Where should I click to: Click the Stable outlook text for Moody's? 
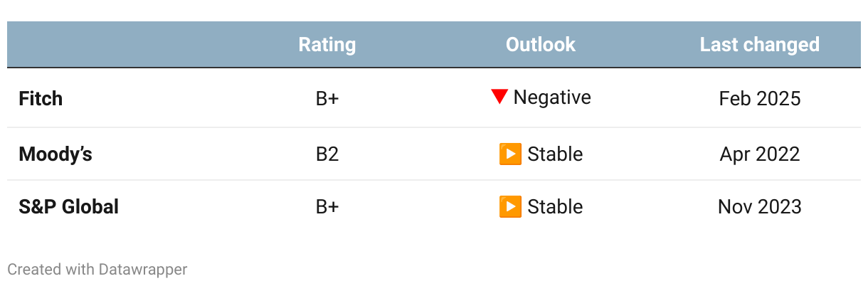point(555,154)
